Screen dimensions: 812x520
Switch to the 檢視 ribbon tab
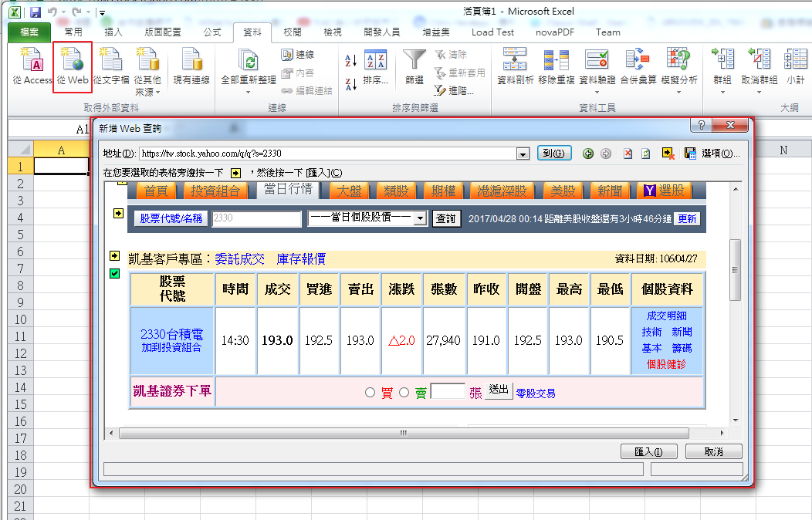coord(332,32)
